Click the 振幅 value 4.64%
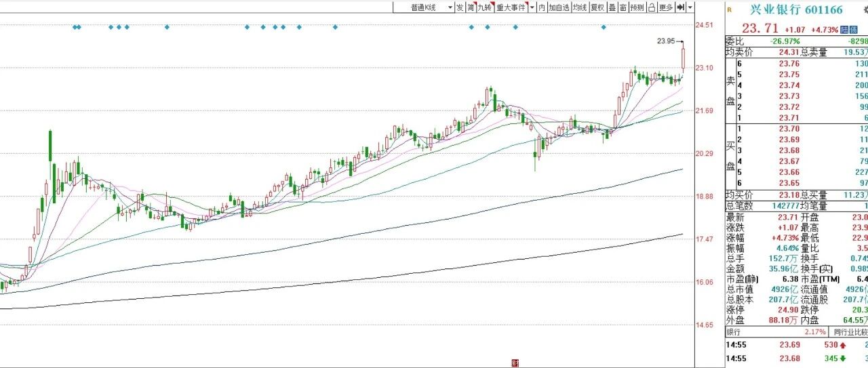Viewport: 868px width, 368px height. click(787, 249)
